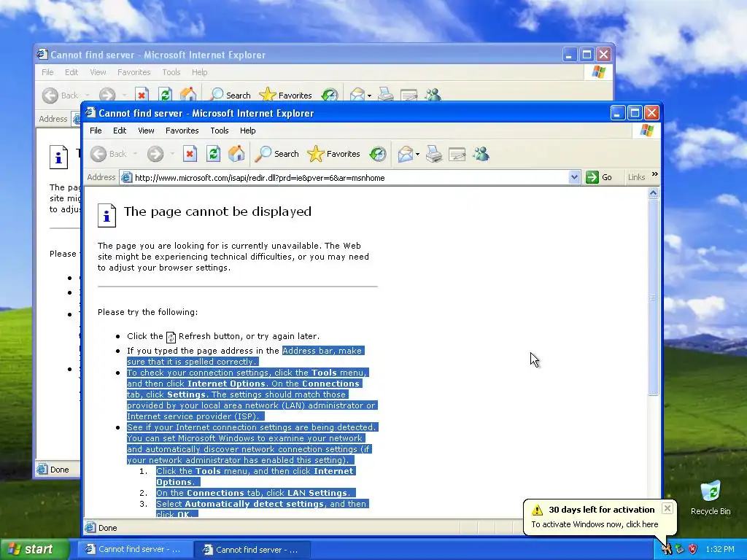Click Forward arrow in front IE window
The height and width of the screenshot is (560, 747).
(x=155, y=154)
